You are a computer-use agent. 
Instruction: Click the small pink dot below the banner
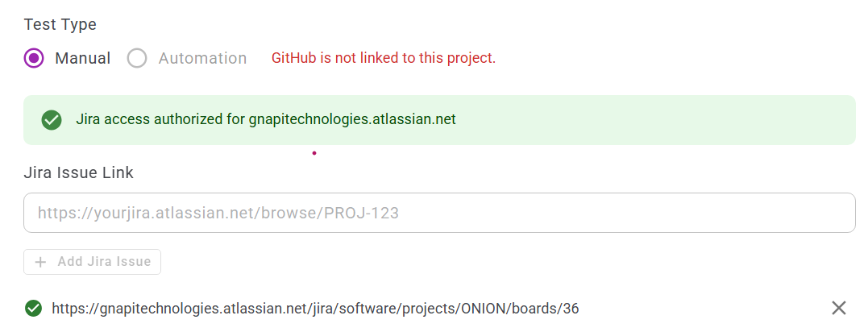(x=314, y=152)
